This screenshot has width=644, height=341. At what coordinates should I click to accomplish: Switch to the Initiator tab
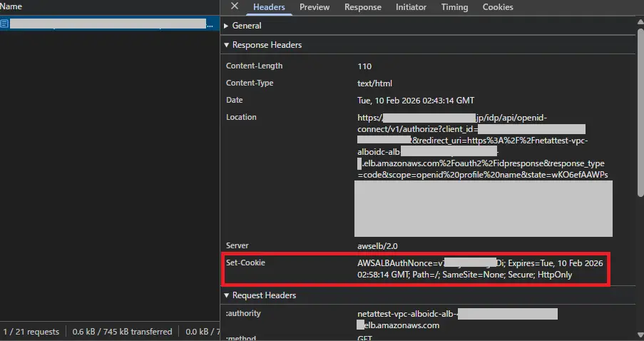411,7
